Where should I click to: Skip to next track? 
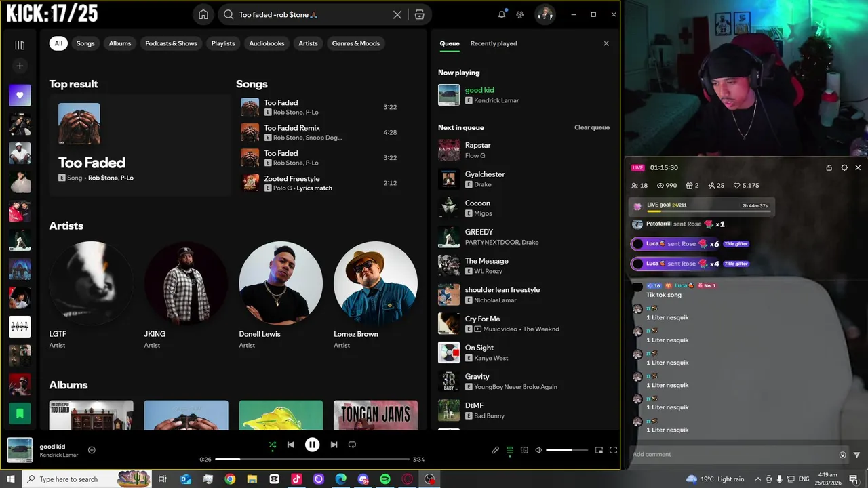coord(334,445)
